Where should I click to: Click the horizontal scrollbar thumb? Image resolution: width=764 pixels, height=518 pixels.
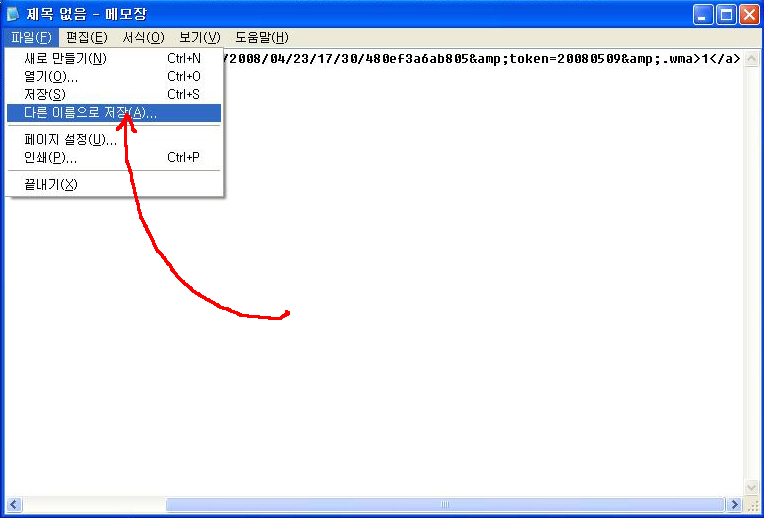pos(445,504)
